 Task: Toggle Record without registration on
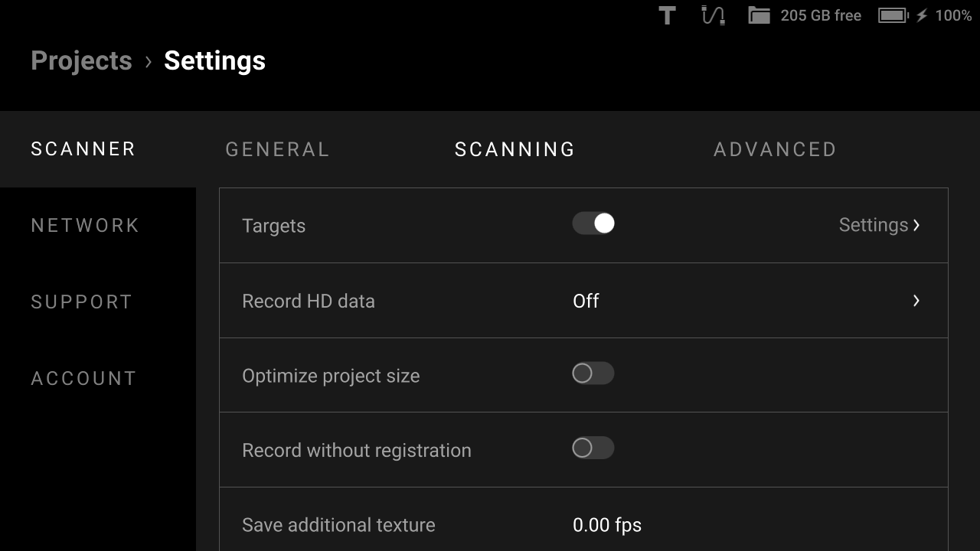coord(593,448)
